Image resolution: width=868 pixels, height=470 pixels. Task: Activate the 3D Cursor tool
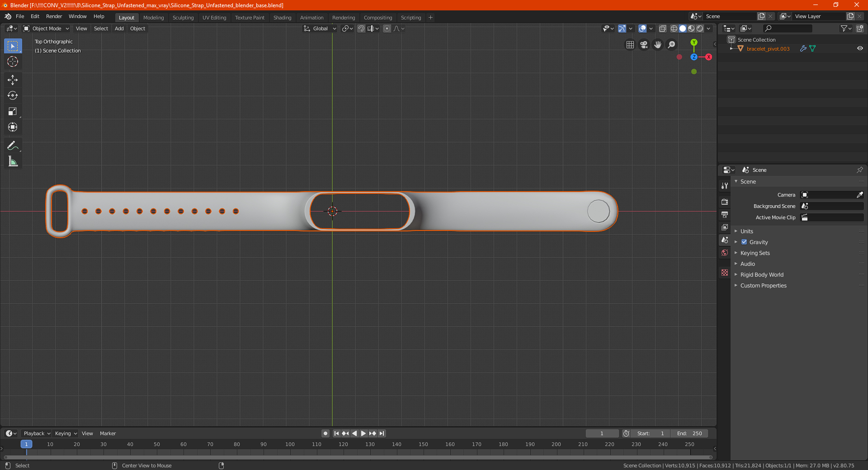coord(13,61)
